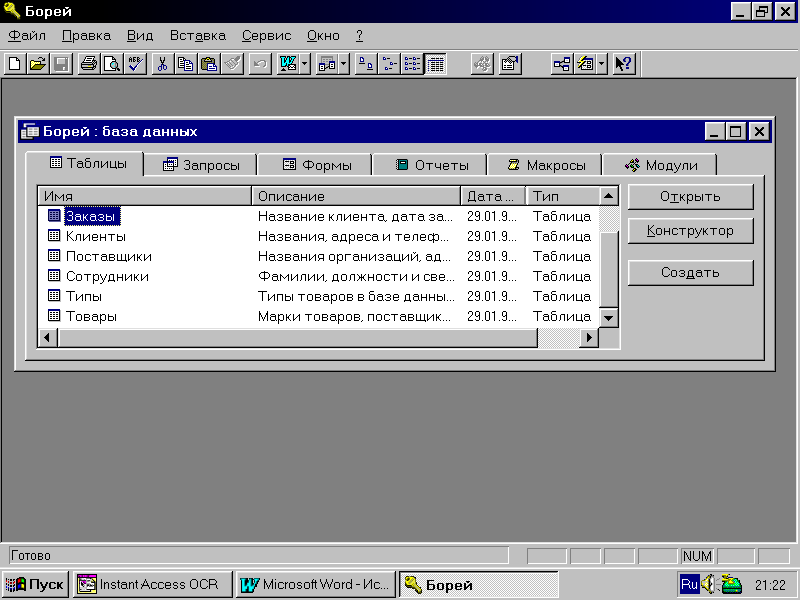Open the Окно menu
The width and height of the screenshot is (800, 600).
(323, 36)
